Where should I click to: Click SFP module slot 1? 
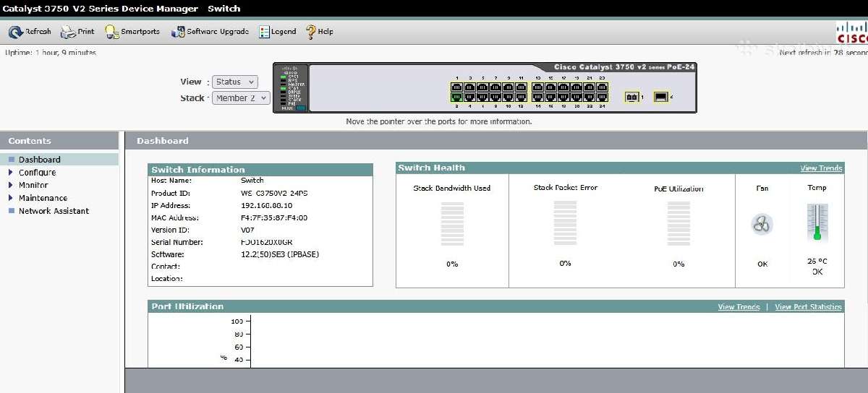[631, 97]
